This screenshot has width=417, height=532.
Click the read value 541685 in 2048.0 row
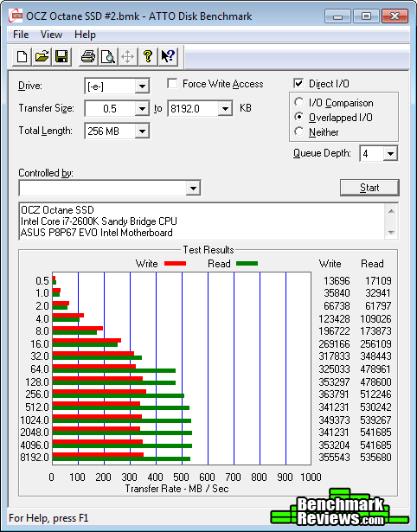(x=375, y=433)
